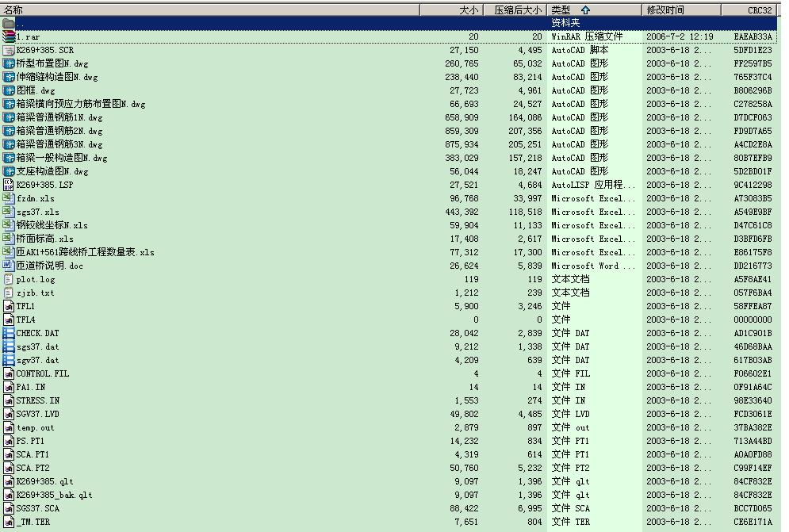Select the plot.log text file icon
Viewport: 789px width, 532px height.
9,279
